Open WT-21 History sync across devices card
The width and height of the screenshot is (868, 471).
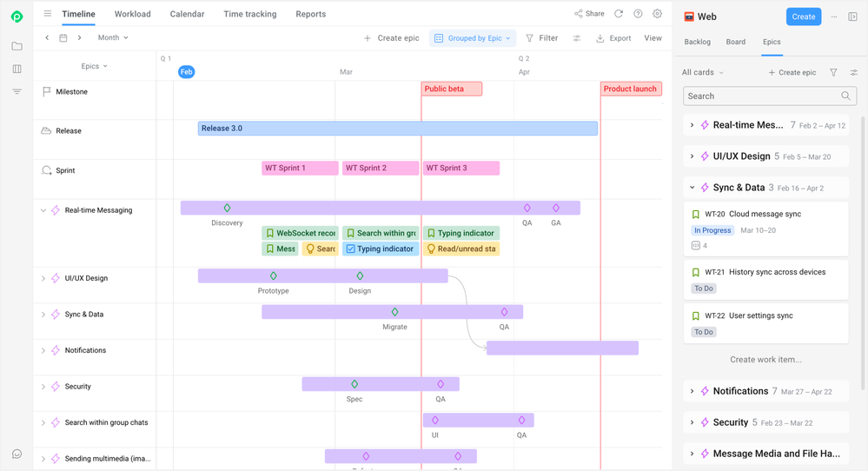pyautogui.click(x=766, y=280)
